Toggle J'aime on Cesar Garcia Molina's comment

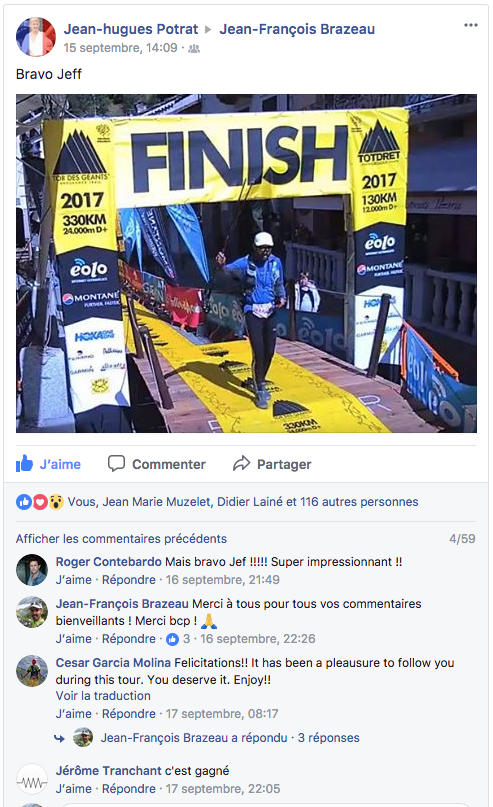point(74,713)
